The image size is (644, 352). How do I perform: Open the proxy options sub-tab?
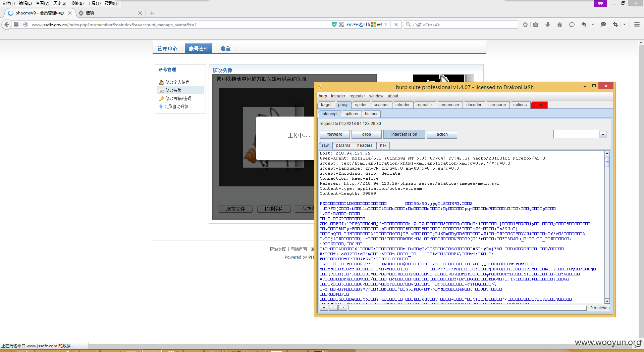(x=351, y=114)
